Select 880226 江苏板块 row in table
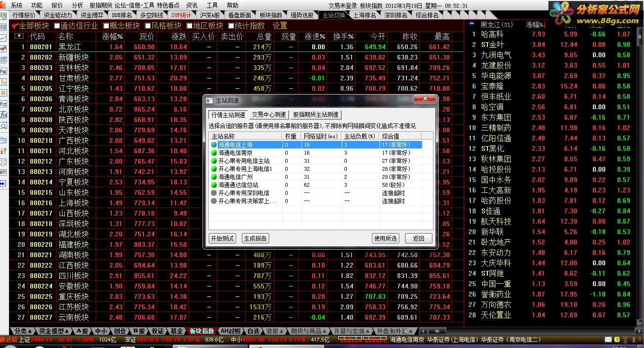This screenshot has width=644, height=348. [237, 307]
